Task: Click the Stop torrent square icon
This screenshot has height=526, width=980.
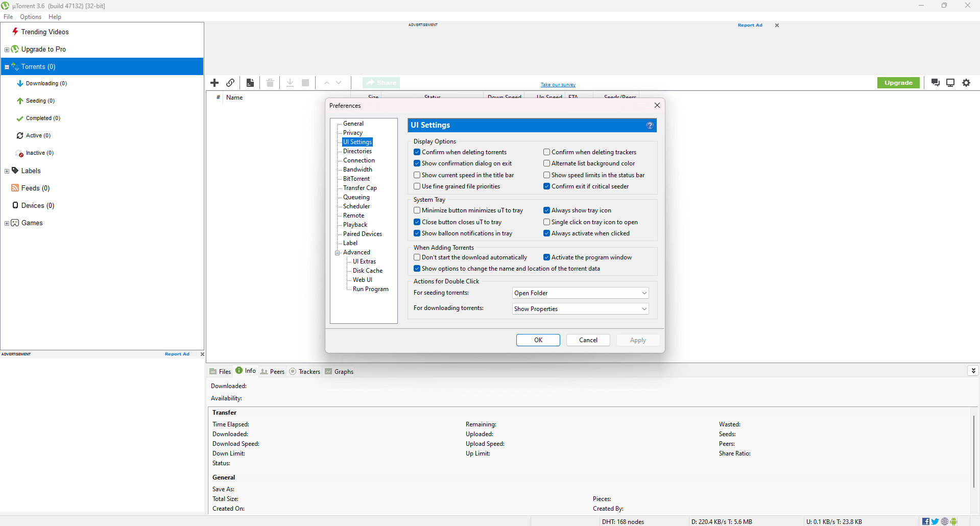Action: click(x=305, y=83)
